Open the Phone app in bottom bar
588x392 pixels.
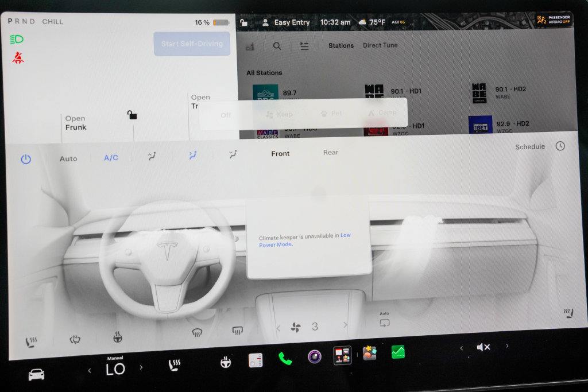[285, 359]
